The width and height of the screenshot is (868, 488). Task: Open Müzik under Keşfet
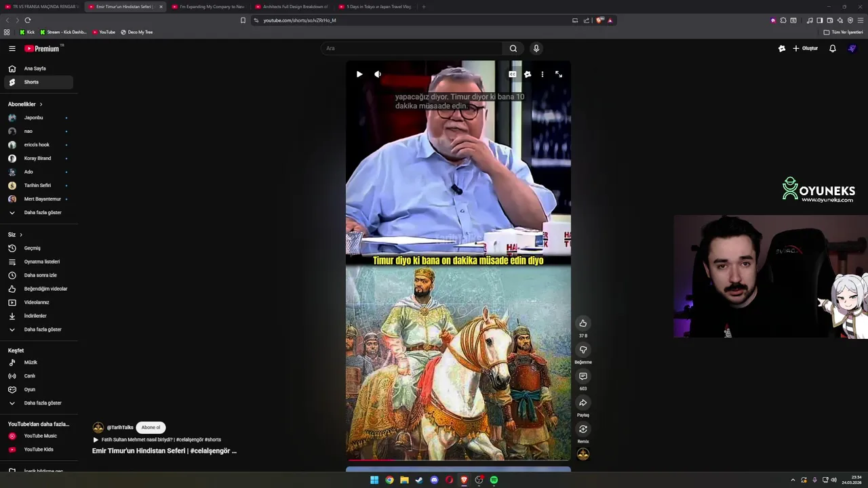click(39, 363)
